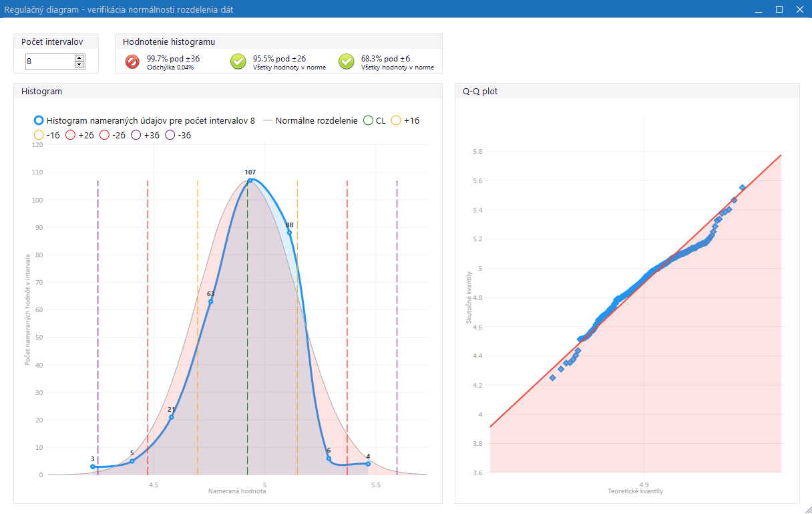Screen dimensions: 812x514
Task: Click the green check icon for 95.5%
Action: point(238,62)
